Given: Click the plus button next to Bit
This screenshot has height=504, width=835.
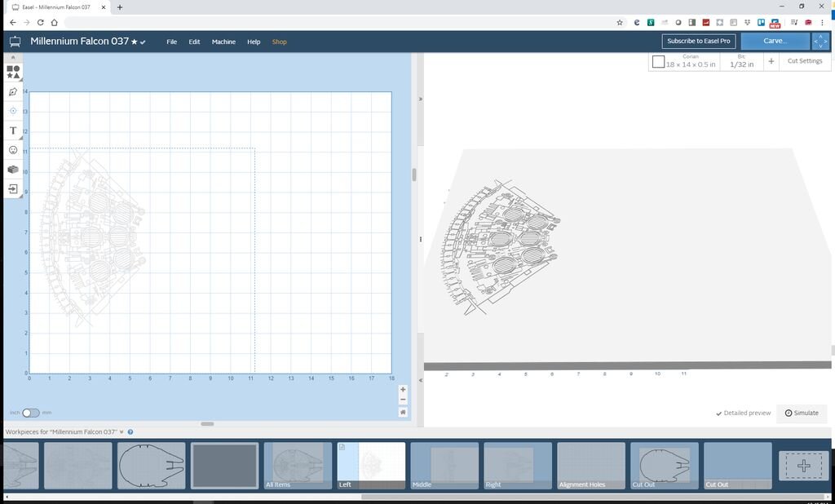Looking at the screenshot, I should (x=771, y=61).
